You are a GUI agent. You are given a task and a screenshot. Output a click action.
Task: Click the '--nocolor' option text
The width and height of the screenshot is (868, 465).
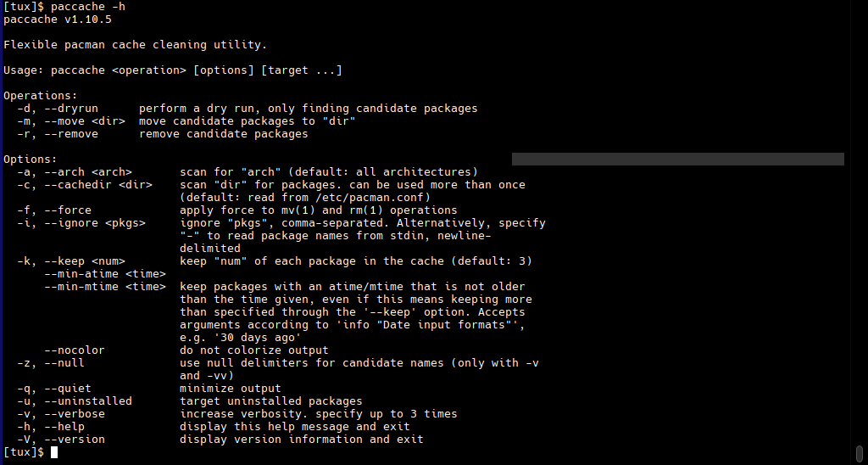coord(75,350)
